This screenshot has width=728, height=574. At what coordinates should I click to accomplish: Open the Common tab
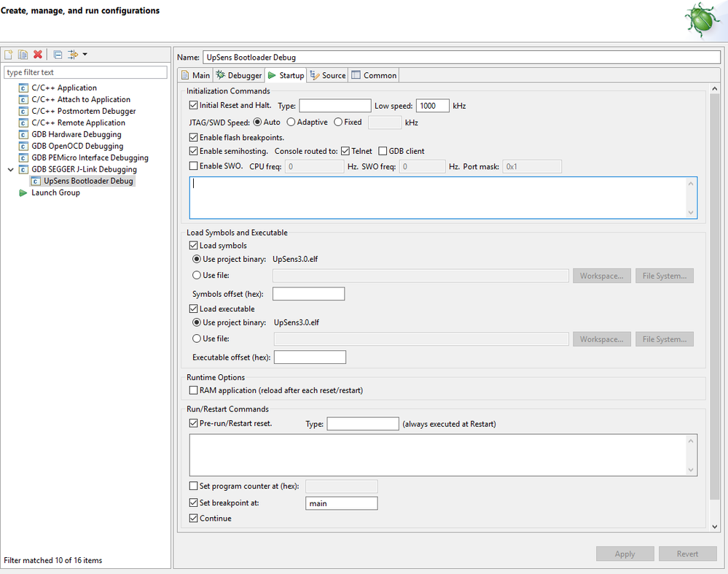click(374, 75)
